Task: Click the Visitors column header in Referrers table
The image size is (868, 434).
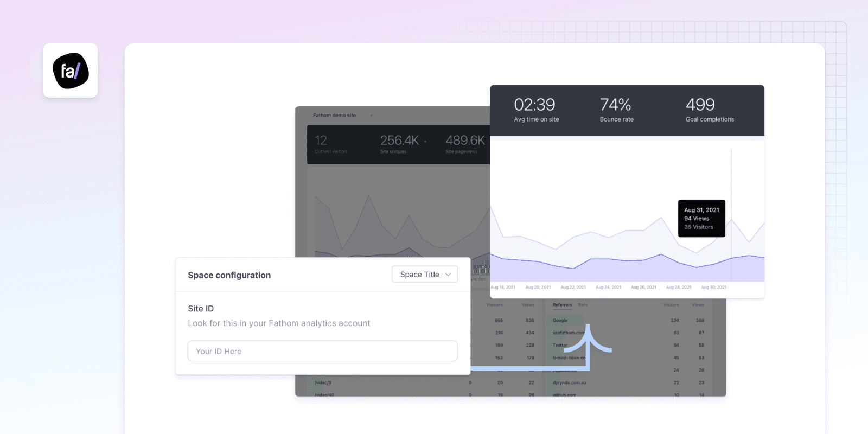Action: 671,305
